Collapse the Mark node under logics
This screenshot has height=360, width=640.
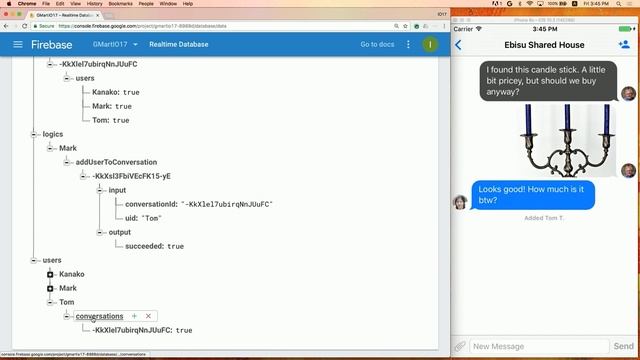[50, 148]
